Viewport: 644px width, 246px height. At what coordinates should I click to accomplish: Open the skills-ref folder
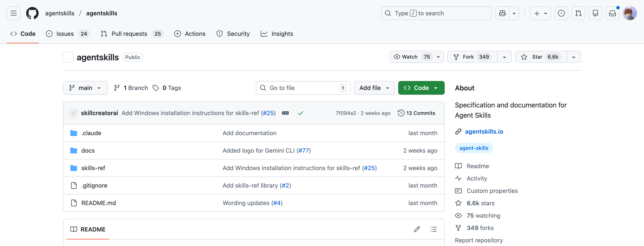(x=93, y=168)
